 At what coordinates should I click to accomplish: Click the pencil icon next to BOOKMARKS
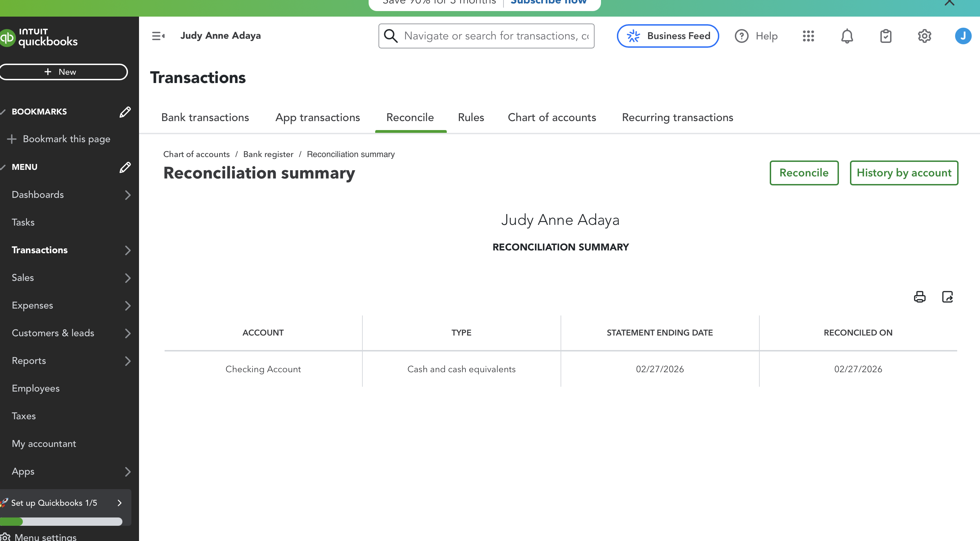[125, 112]
